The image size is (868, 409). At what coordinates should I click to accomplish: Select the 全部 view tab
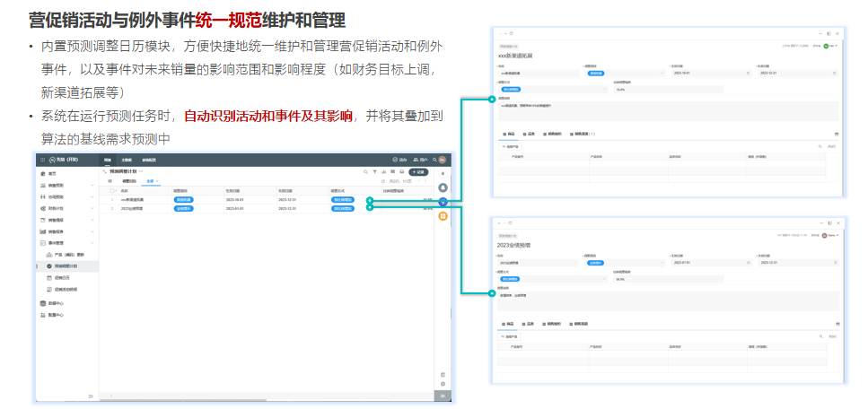[150, 181]
